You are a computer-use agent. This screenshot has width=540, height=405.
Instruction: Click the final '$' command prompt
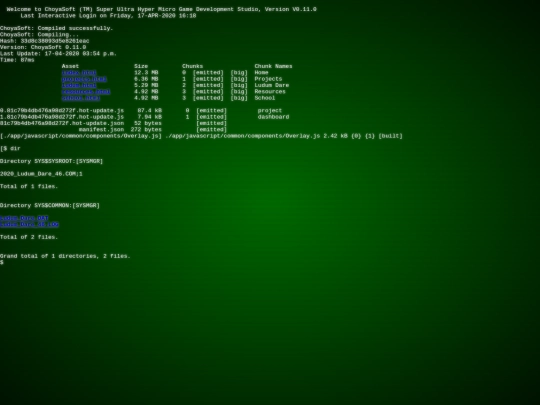point(2,262)
